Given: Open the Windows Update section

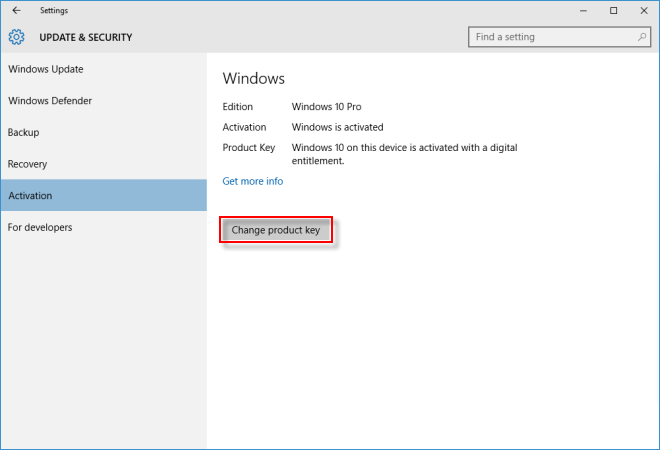Looking at the screenshot, I should coord(46,69).
